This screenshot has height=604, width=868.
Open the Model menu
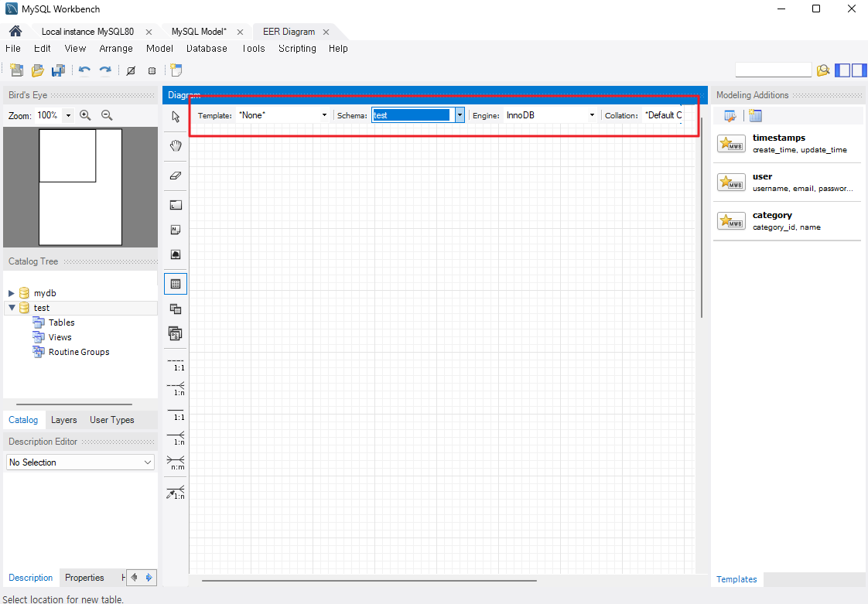point(159,49)
